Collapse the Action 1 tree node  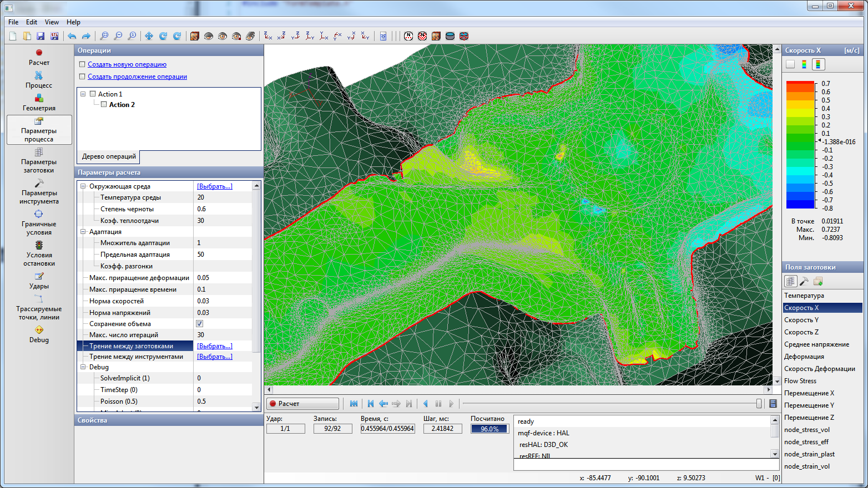pyautogui.click(x=83, y=94)
